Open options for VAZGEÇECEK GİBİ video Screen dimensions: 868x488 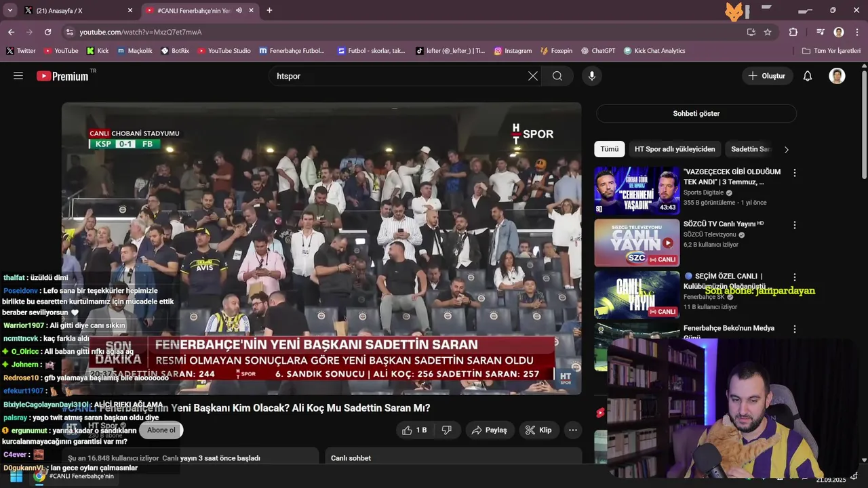795,173
